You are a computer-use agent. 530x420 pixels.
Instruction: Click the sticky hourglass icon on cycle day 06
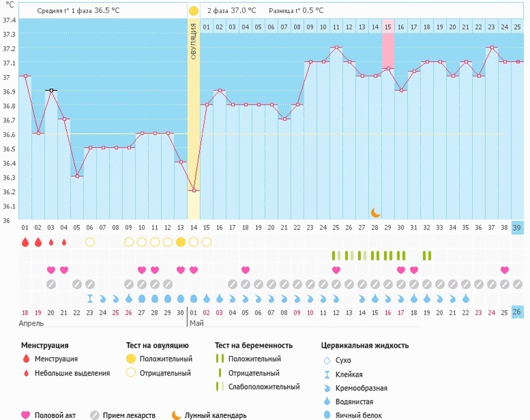click(x=89, y=298)
